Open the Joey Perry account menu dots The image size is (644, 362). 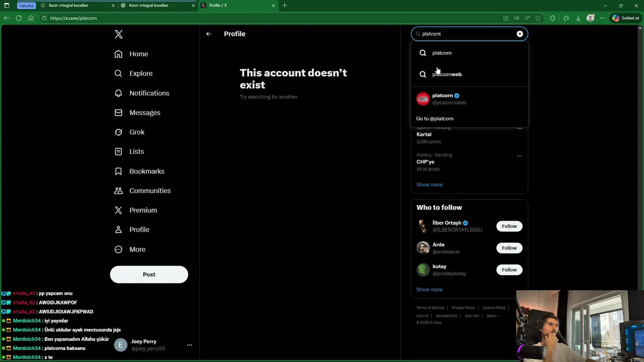pyautogui.click(x=190, y=345)
